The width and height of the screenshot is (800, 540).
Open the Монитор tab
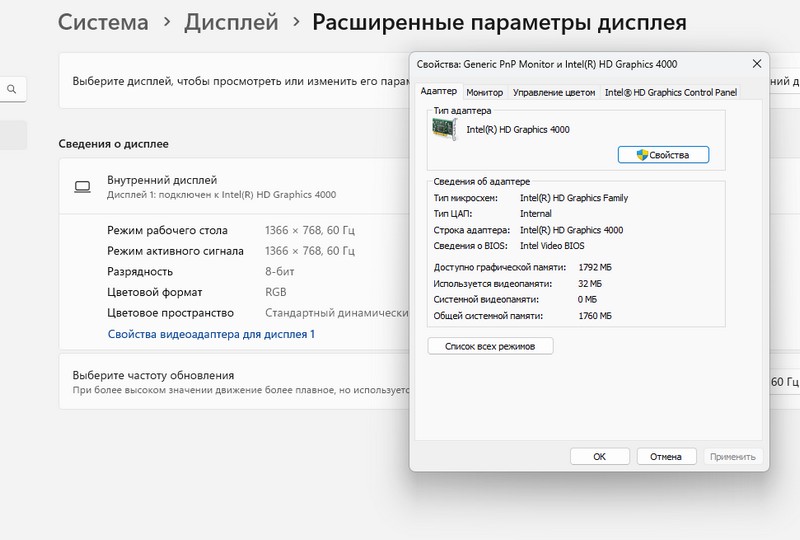tap(485, 92)
